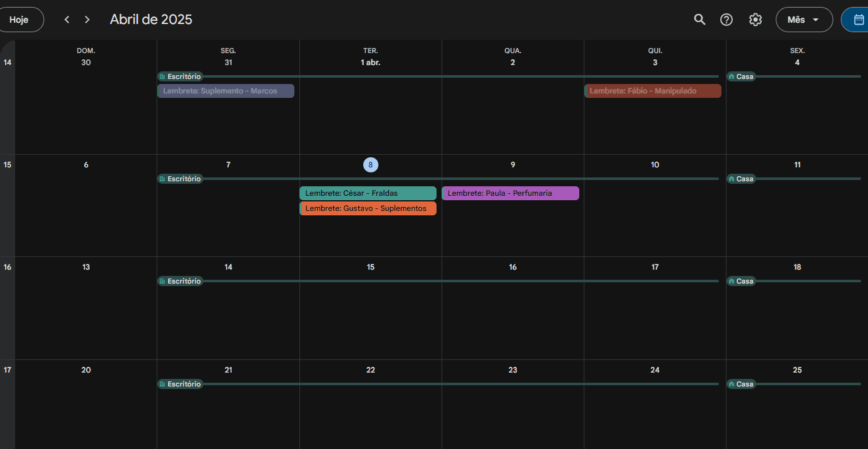Open week 16 number in left column
This screenshot has height=449, width=868.
click(8, 267)
